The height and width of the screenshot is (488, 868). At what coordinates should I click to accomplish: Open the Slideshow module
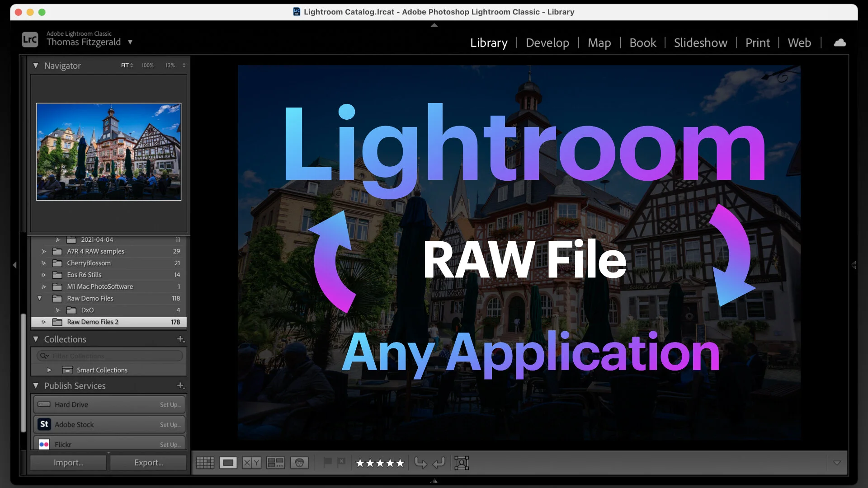(700, 42)
